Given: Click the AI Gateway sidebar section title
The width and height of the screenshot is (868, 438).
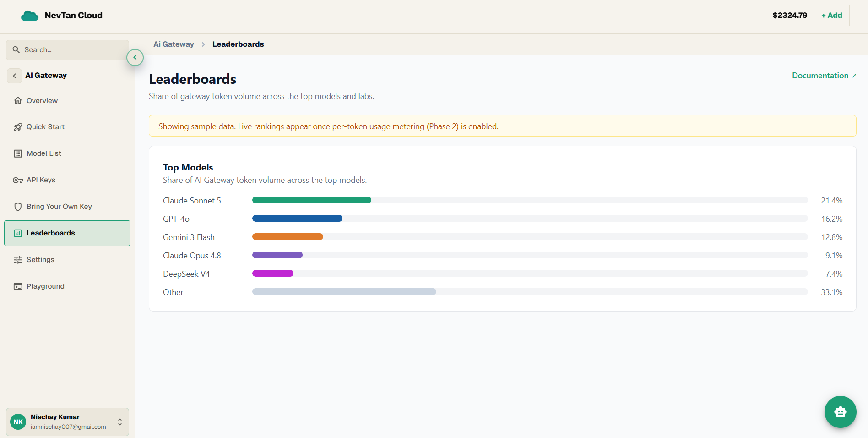Looking at the screenshot, I should point(46,76).
